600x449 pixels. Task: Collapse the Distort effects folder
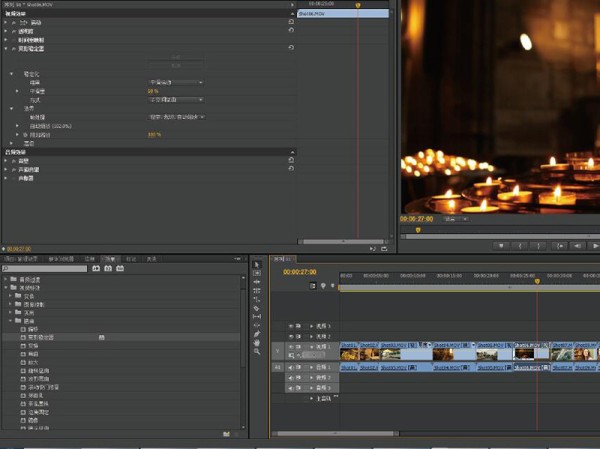(x=11, y=321)
